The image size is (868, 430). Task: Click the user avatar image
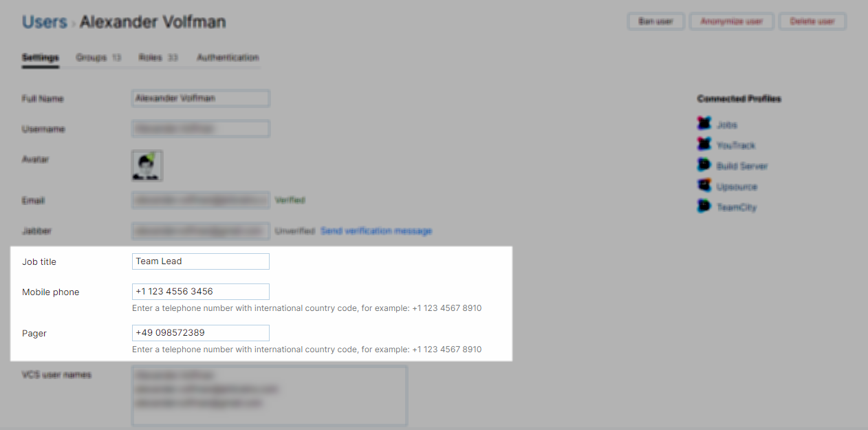(147, 166)
